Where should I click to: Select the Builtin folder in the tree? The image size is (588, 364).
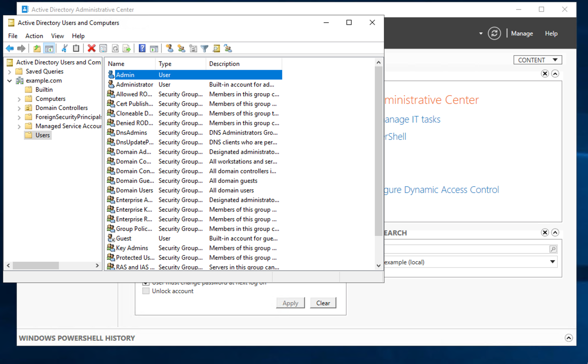coord(44,90)
